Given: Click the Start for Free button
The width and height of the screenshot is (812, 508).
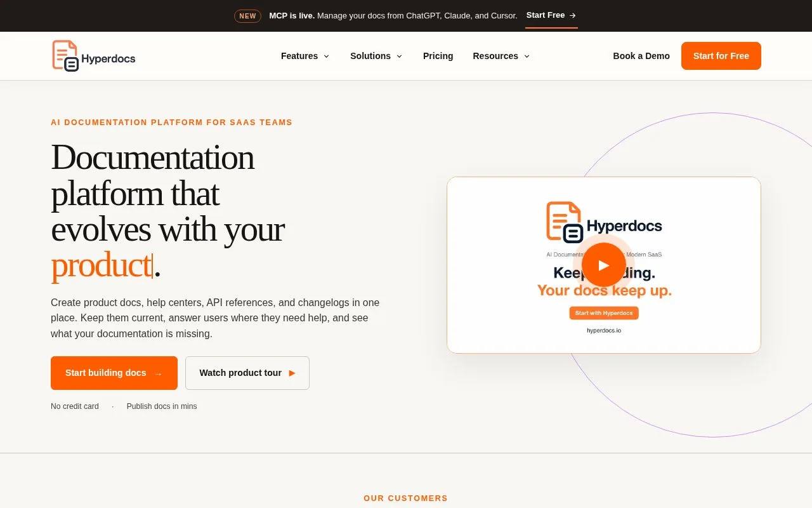Looking at the screenshot, I should (x=721, y=56).
